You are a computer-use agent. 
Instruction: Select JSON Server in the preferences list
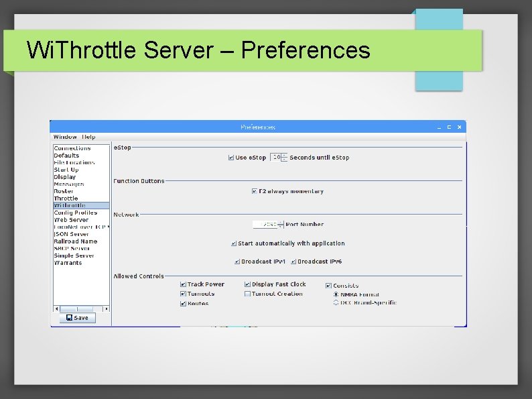(82, 234)
